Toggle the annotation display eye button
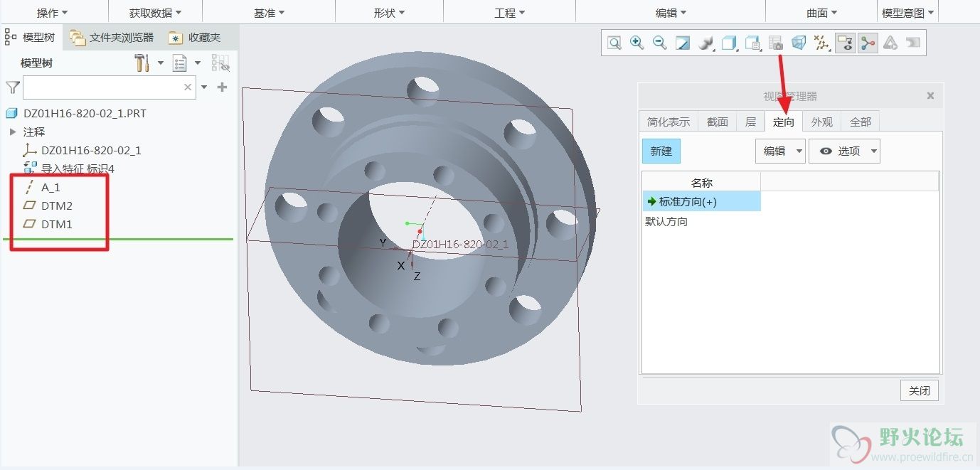980x470 pixels. point(845,43)
